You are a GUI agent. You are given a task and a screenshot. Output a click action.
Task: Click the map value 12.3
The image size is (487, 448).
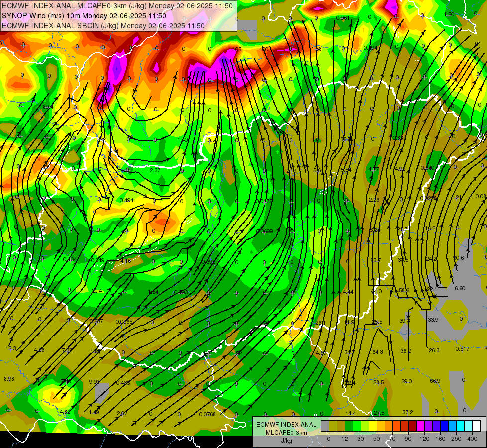point(11,348)
